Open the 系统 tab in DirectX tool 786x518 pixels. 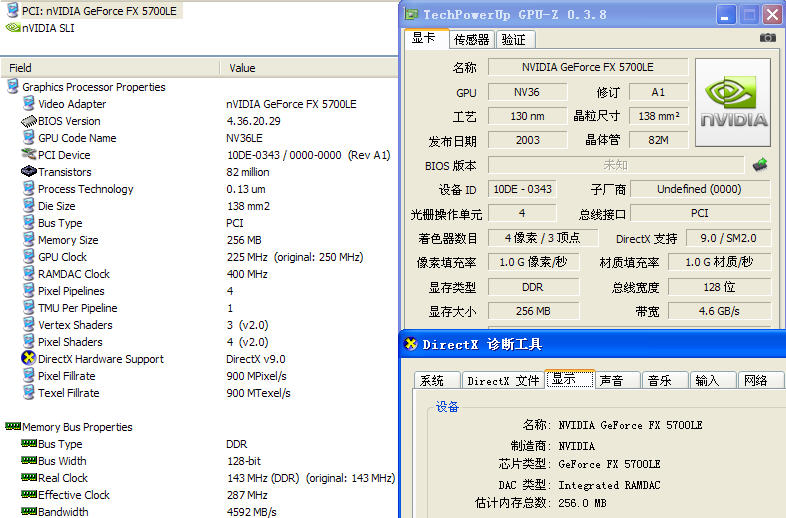(437, 380)
